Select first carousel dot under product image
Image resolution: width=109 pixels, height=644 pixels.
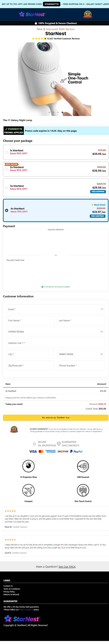[x=49, y=112]
